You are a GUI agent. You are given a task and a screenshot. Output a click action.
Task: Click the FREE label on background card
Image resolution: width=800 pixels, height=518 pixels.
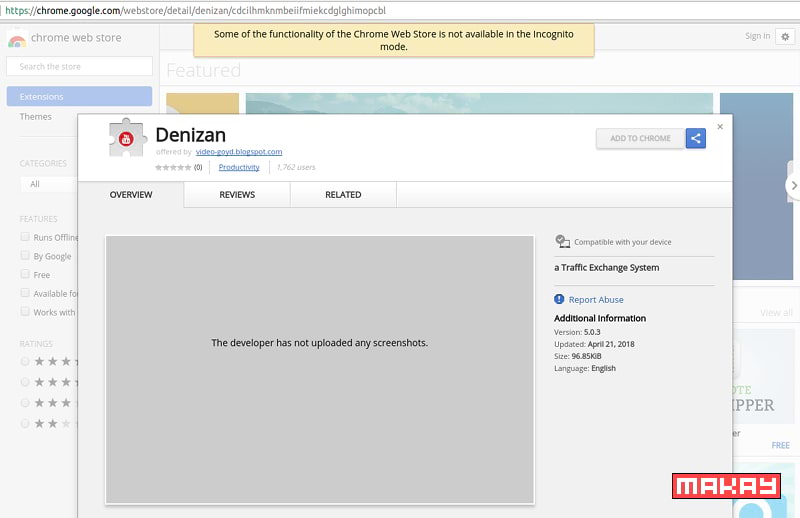(x=780, y=446)
